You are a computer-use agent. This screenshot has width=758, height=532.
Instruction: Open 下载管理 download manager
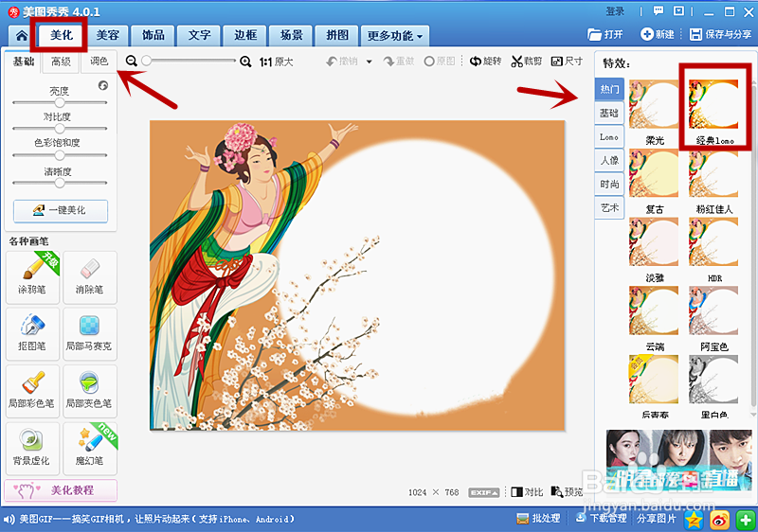pyautogui.click(x=602, y=519)
